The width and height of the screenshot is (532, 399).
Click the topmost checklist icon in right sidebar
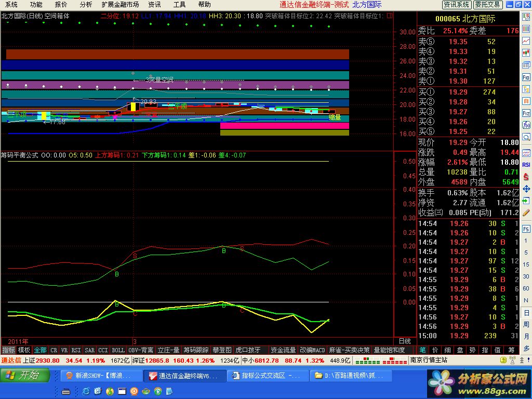tap(526, 17)
